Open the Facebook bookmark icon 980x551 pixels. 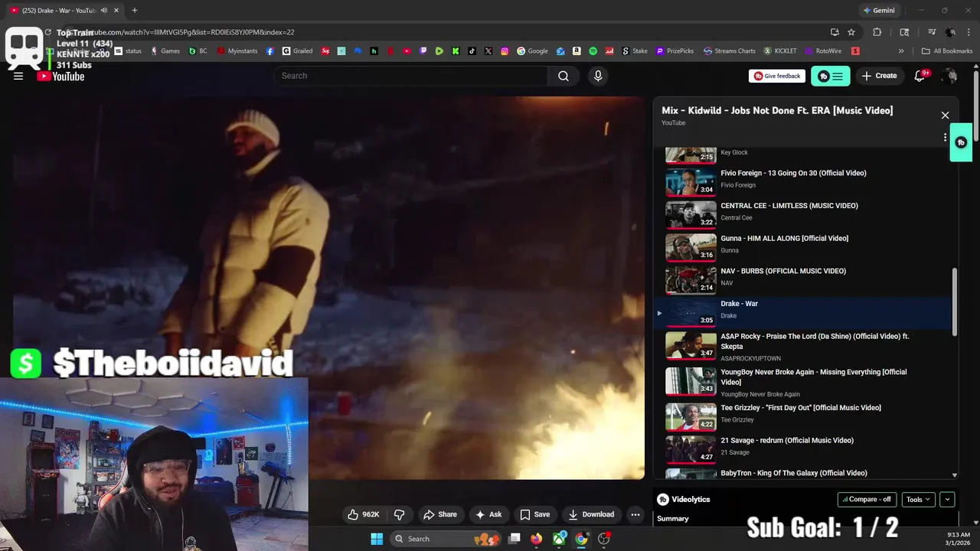[270, 51]
